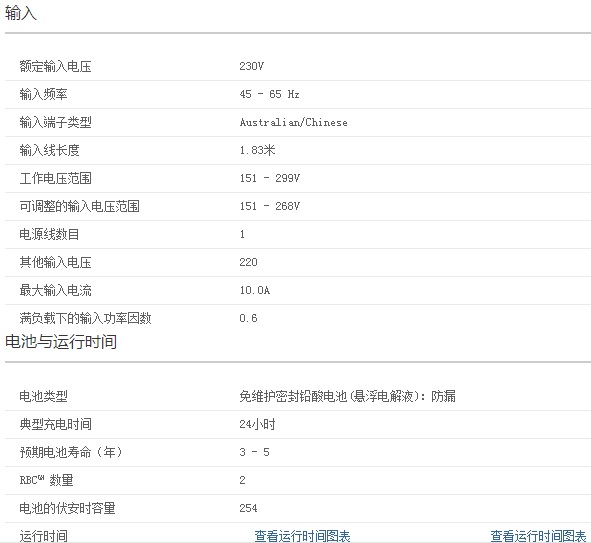
Task: Click the RBC 数量 row label
Action: point(46,480)
